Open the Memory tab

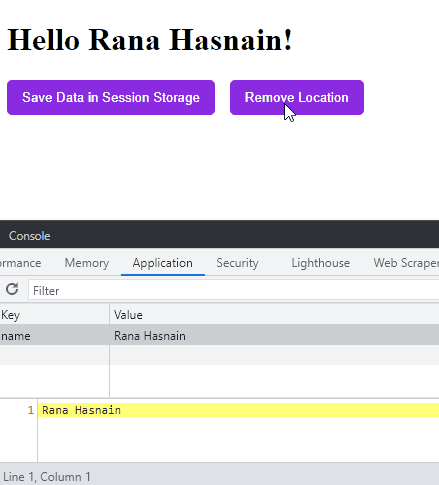tap(87, 263)
